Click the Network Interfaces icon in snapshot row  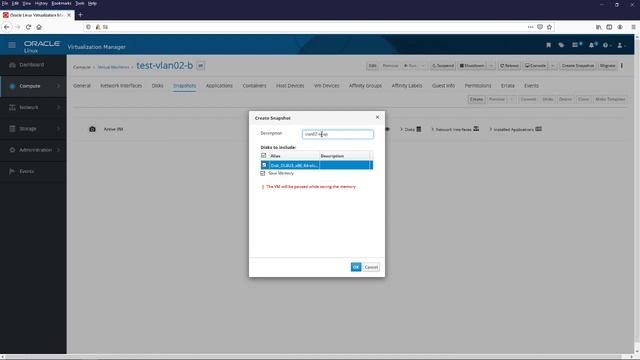(x=476, y=129)
